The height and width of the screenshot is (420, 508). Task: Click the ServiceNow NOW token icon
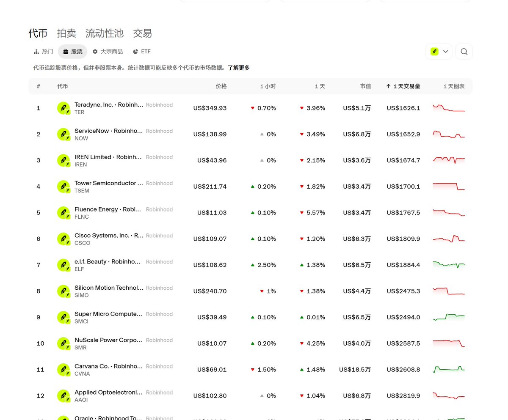[63, 135]
